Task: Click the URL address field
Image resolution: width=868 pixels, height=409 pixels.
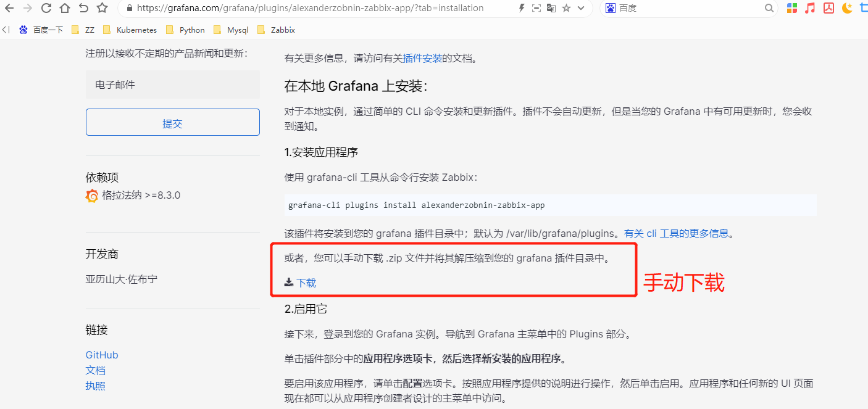Action: pyautogui.click(x=310, y=8)
